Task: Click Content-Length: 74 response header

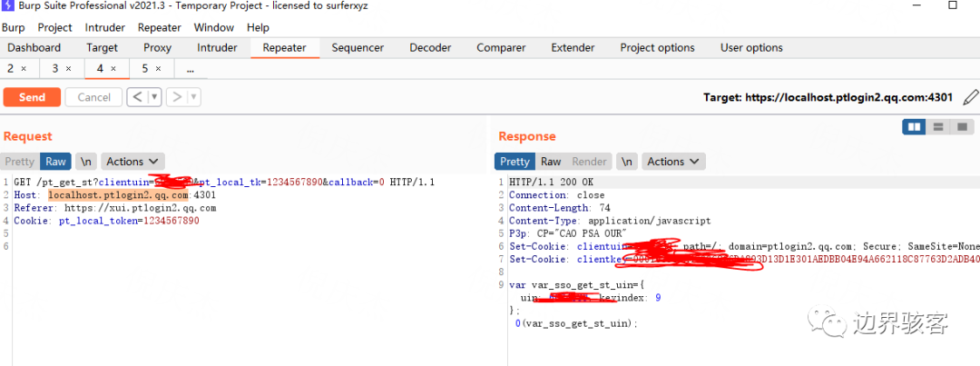Action: coord(560,208)
